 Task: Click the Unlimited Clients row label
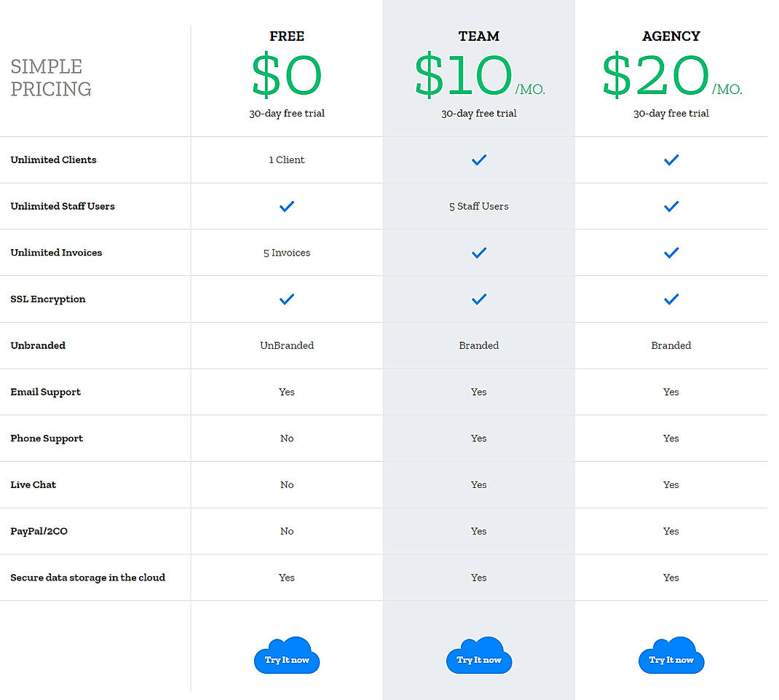click(53, 160)
